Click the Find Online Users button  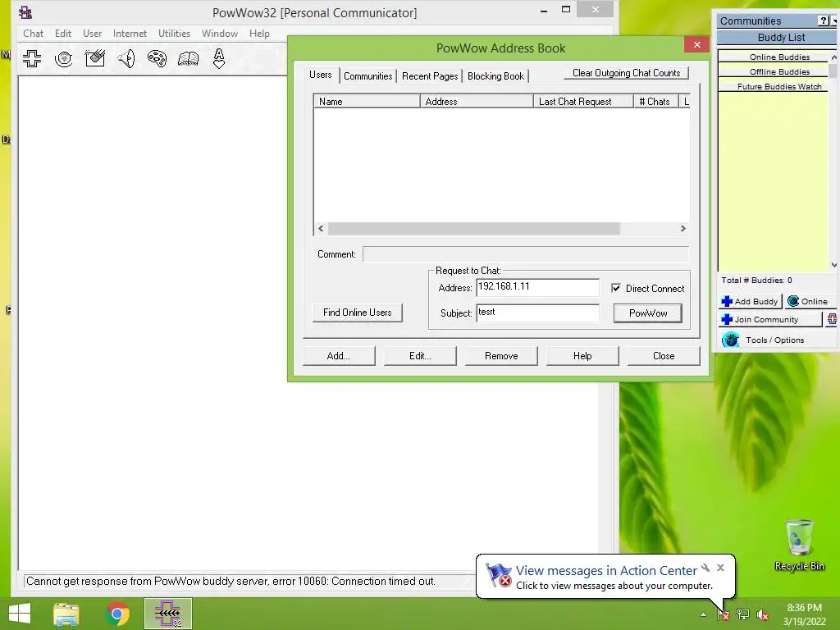tap(358, 313)
